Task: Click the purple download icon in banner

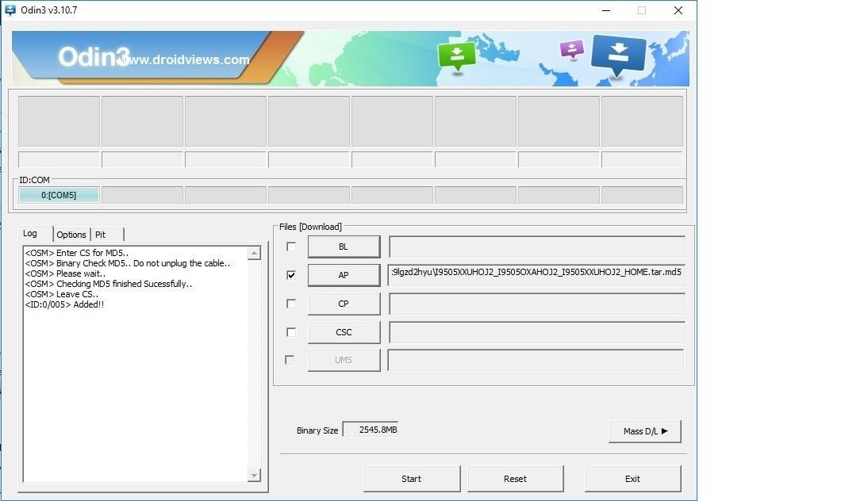Action: (572, 50)
